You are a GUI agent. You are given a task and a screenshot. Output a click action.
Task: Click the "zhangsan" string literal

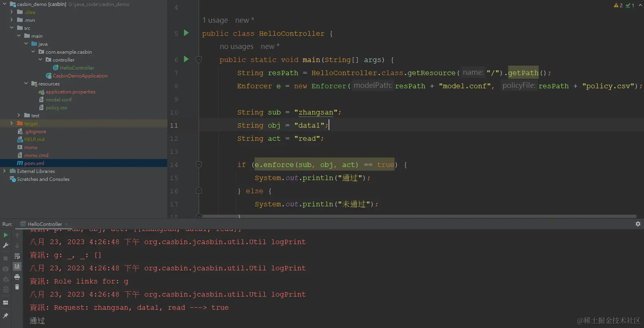tap(316, 112)
